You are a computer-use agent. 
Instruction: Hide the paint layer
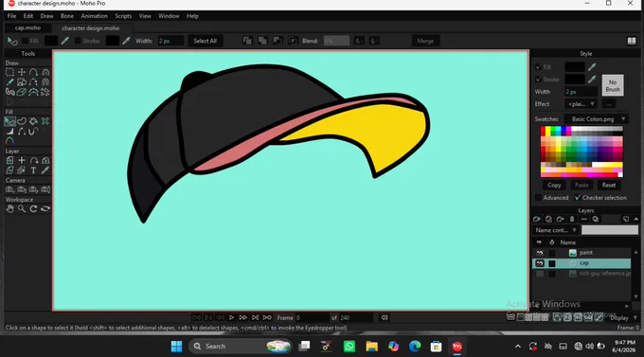pyautogui.click(x=540, y=253)
